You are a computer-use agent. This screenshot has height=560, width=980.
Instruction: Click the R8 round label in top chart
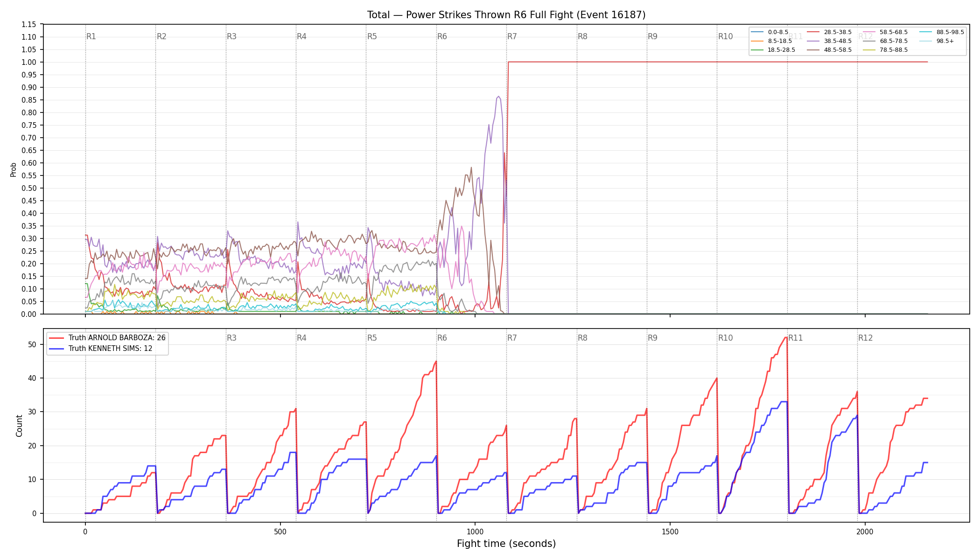pos(582,36)
